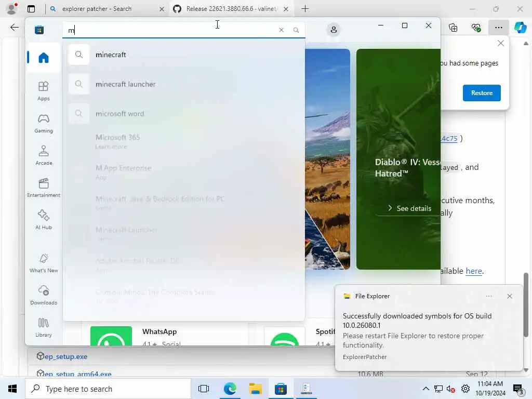Dismiss the Edge restore pages popup
This screenshot has width=532, height=399.
500,44
